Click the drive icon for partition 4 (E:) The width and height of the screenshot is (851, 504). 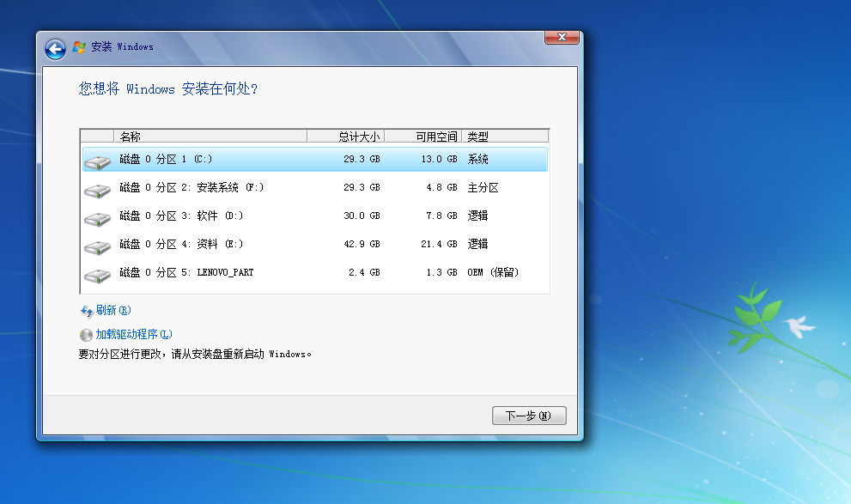pos(98,246)
